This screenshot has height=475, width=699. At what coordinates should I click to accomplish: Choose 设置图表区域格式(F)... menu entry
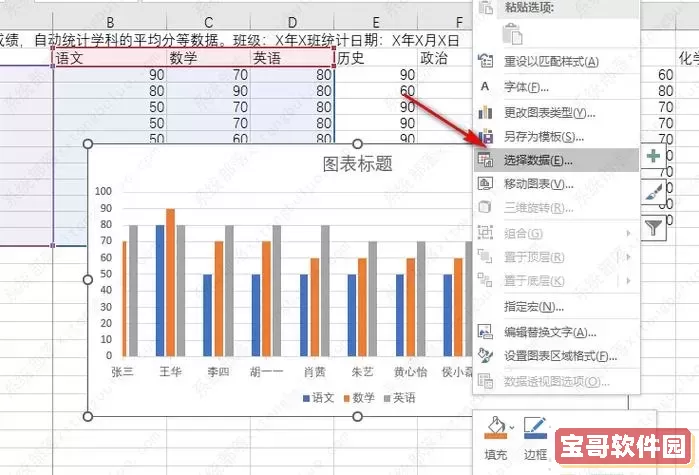point(556,356)
